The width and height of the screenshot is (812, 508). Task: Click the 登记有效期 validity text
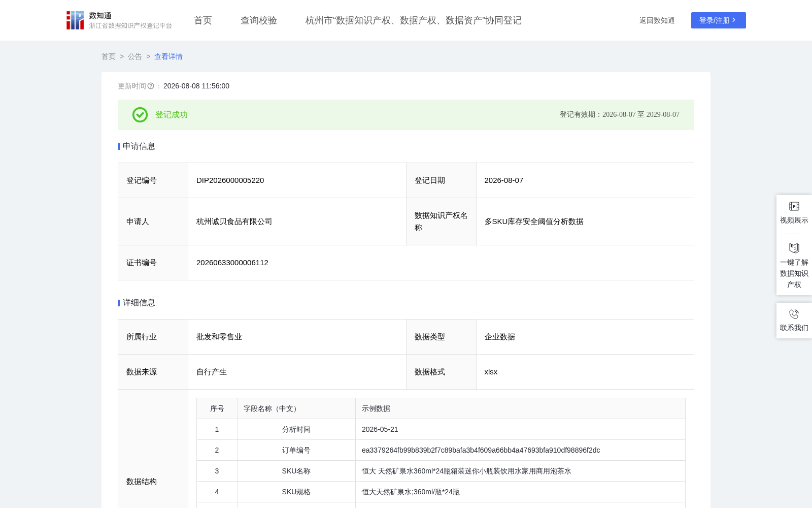point(620,115)
